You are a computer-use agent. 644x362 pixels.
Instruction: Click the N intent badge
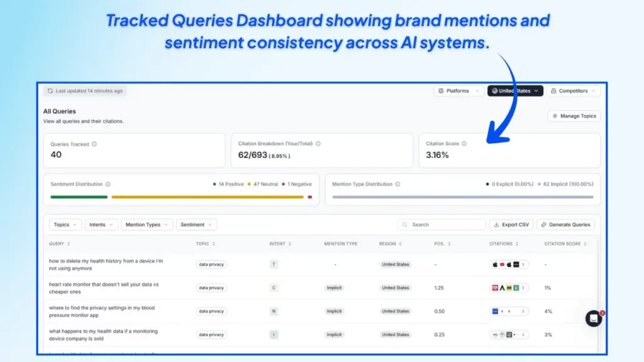point(274,312)
